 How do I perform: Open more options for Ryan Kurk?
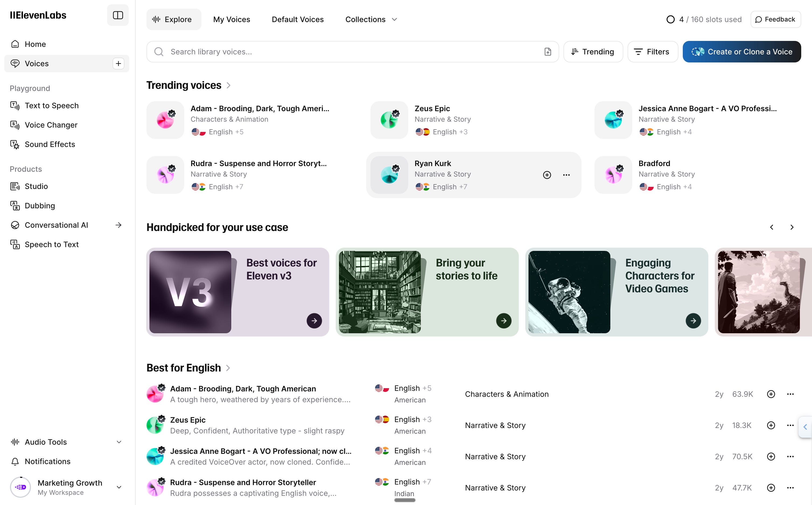point(566,175)
